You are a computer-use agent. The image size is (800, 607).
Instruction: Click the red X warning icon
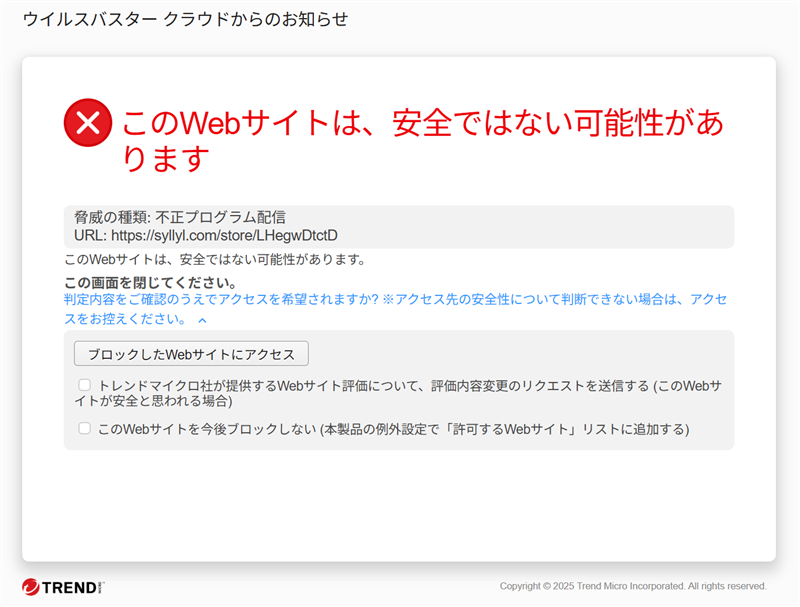tap(88, 122)
